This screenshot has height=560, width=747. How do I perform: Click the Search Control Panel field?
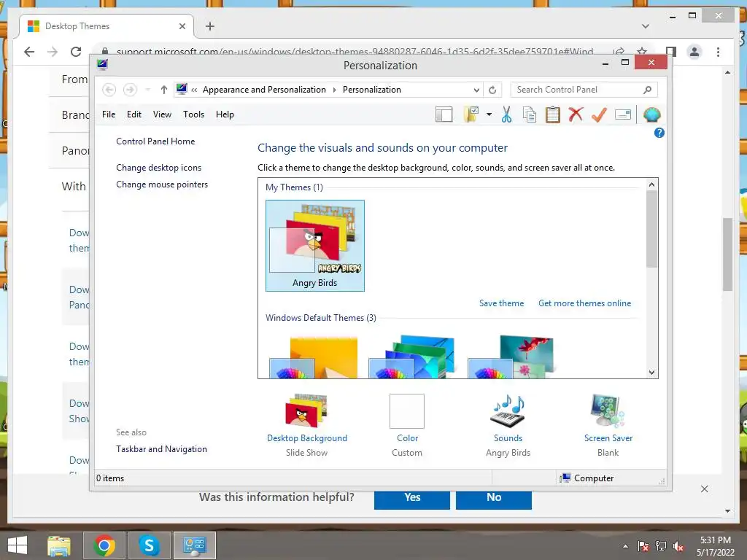[584, 90]
